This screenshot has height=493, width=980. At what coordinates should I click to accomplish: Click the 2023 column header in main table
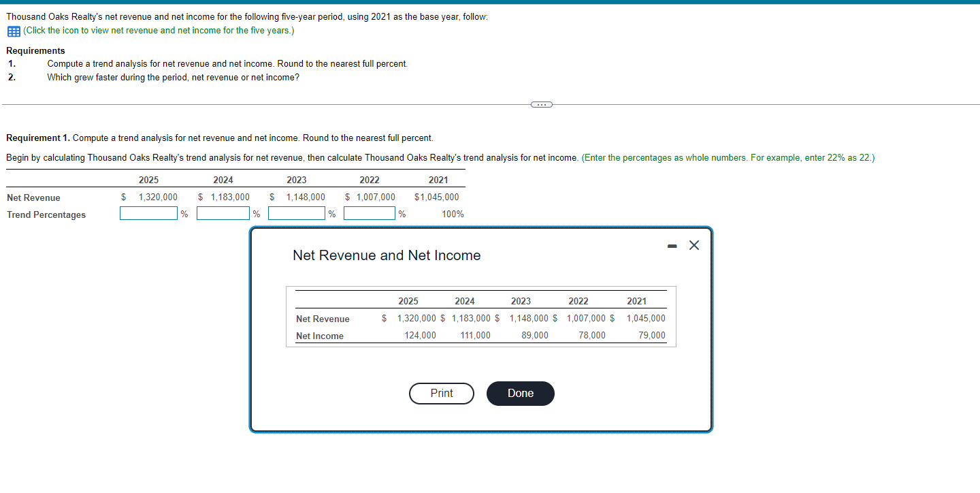coord(296,180)
